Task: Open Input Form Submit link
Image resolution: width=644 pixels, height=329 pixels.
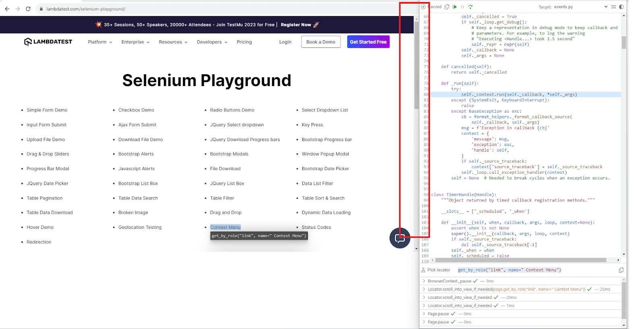Action: [47, 125]
